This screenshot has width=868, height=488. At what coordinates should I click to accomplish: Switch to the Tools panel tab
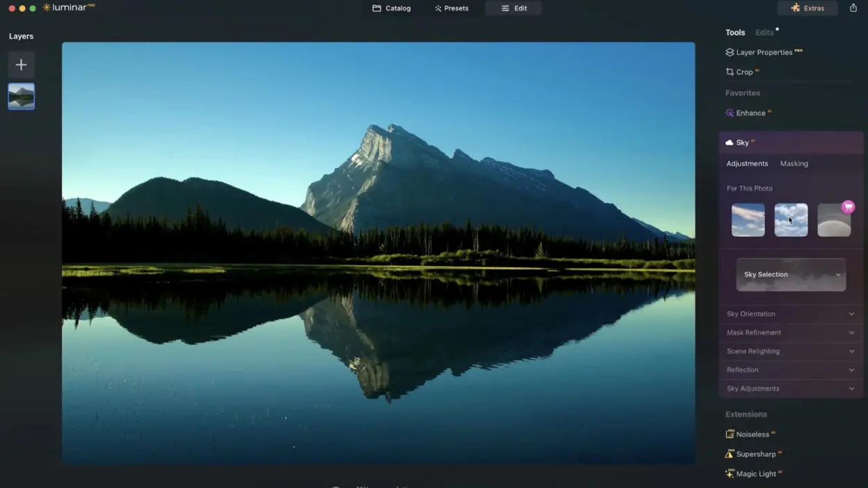[x=735, y=33]
